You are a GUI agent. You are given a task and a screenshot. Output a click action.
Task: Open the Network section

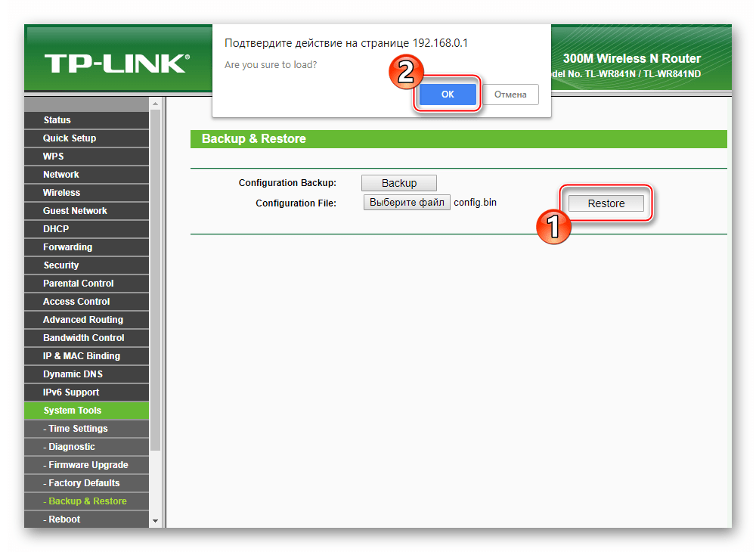tap(86, 175)
